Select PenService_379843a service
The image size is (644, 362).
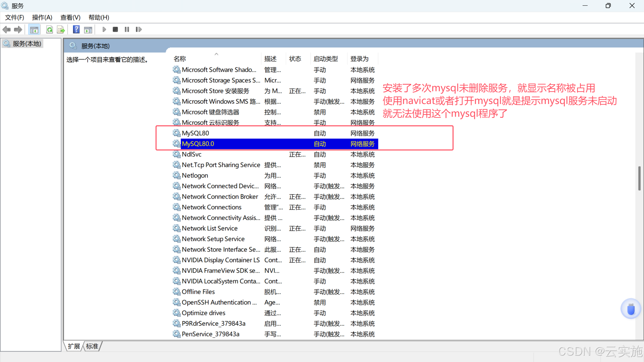[275, 334]
